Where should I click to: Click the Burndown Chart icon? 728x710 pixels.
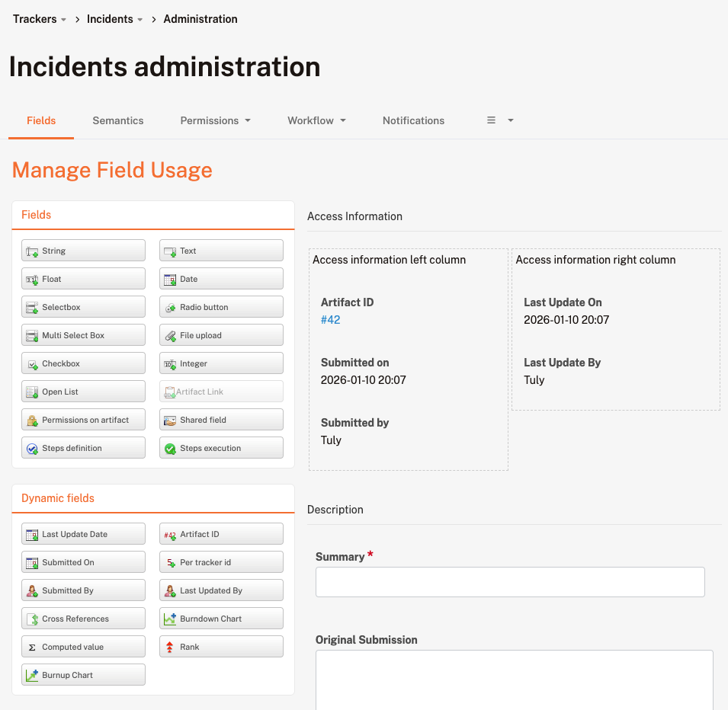(170, 619)
